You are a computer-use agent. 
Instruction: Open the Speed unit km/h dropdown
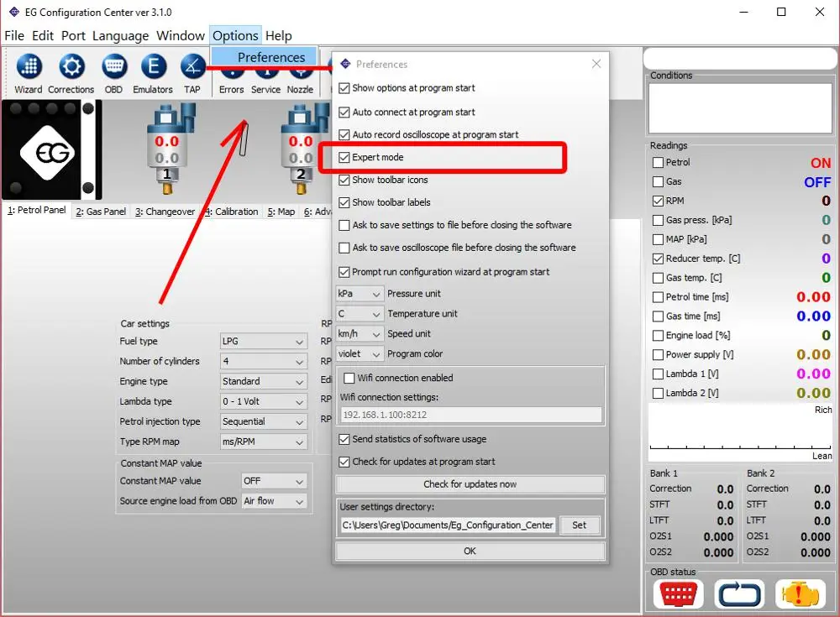(360, 333)
